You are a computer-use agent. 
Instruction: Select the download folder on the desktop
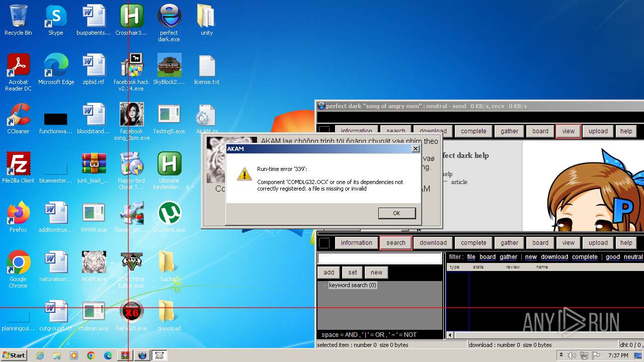pyautogui.click(x=169, y=316)
